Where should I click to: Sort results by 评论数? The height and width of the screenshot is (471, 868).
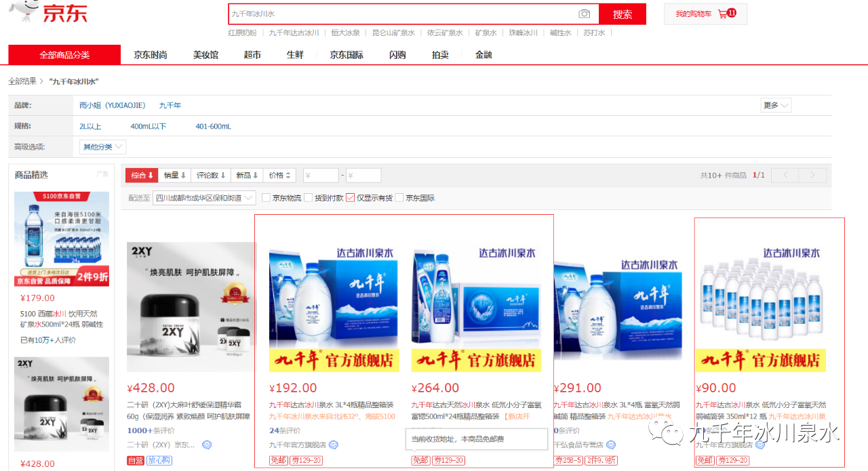211,176
